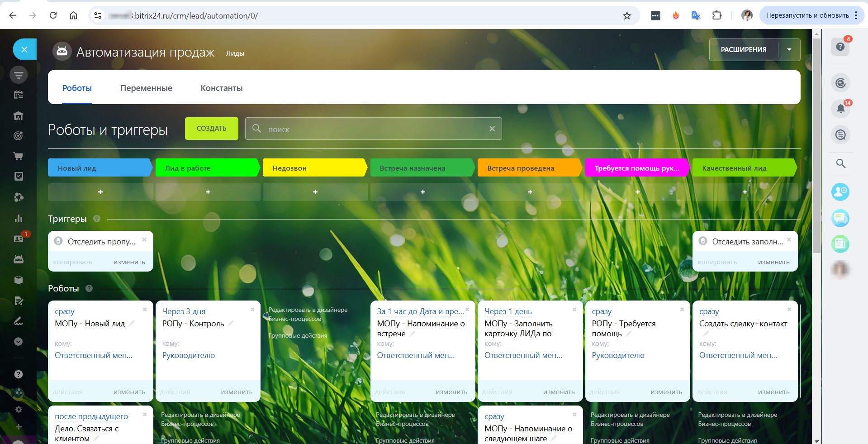Image resolution: width=868 pixels, height=444 pixels.
Task: Click the search magnifier in right panel
Action: [x=840, y=163]
